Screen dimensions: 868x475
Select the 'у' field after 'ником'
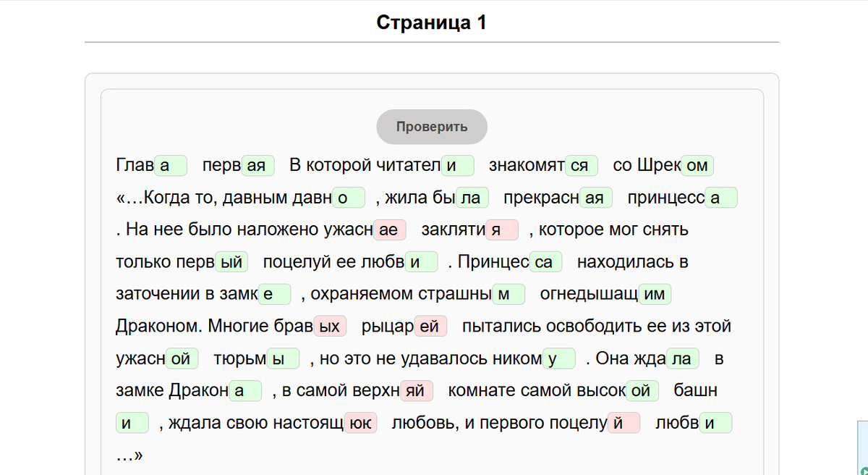(559, 358)
